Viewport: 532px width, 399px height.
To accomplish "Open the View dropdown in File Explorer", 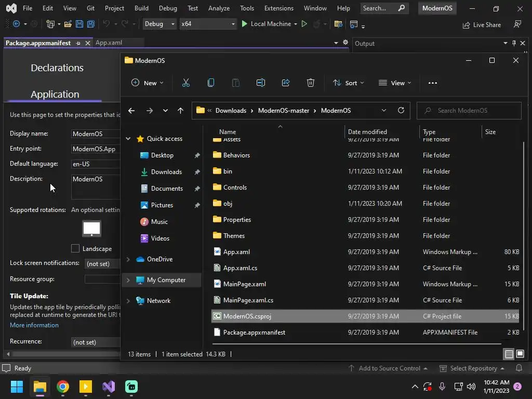I will pyautogui.click(x=395, y=83).
